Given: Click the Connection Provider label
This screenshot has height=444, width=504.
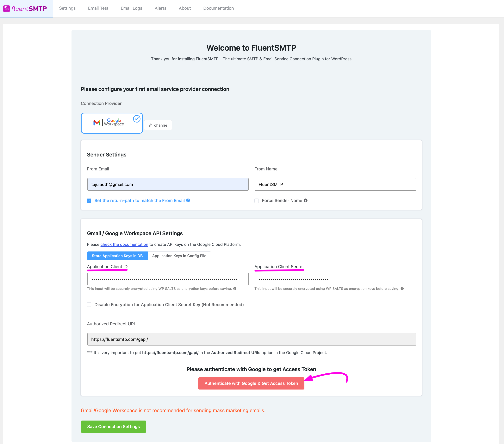Looking at the screenshot, I should click(101, 103).
